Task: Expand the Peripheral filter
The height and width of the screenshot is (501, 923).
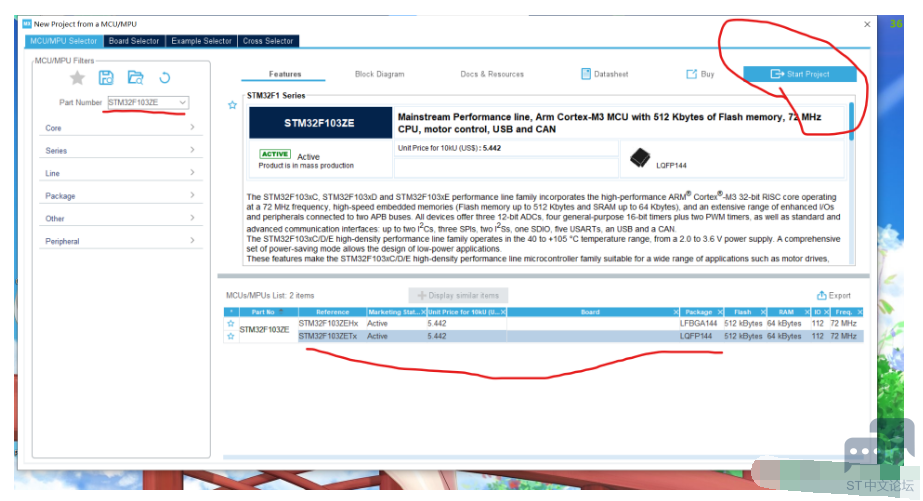Action: click(121, 241)
